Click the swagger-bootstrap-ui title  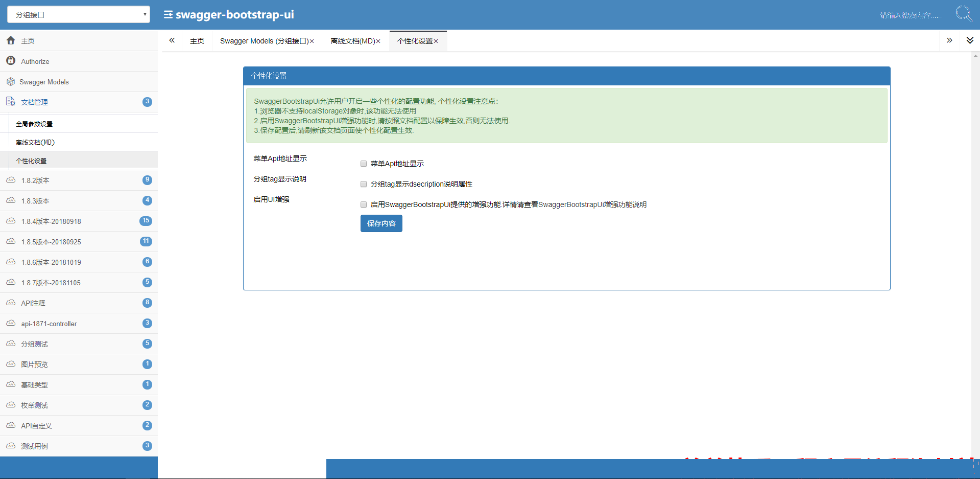pyautogui.click(x=235, y=15)
